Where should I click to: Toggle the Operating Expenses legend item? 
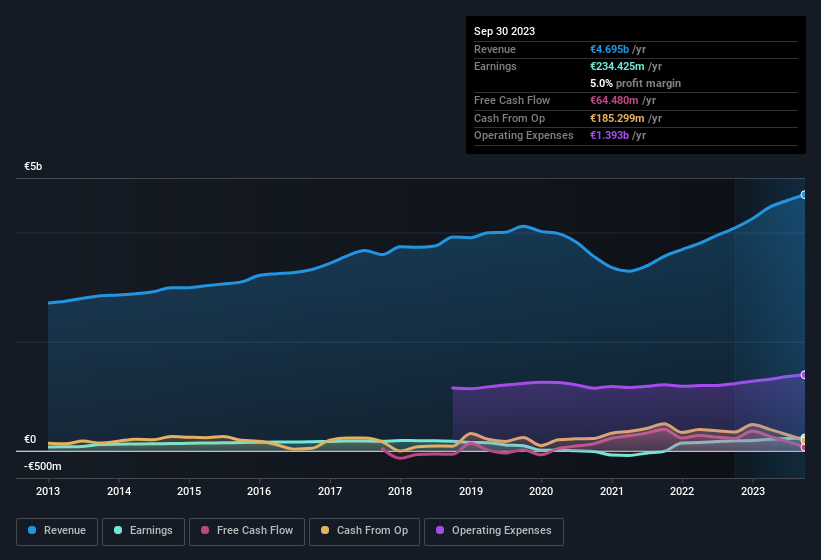pyautogui.click(x=493, y=531)
